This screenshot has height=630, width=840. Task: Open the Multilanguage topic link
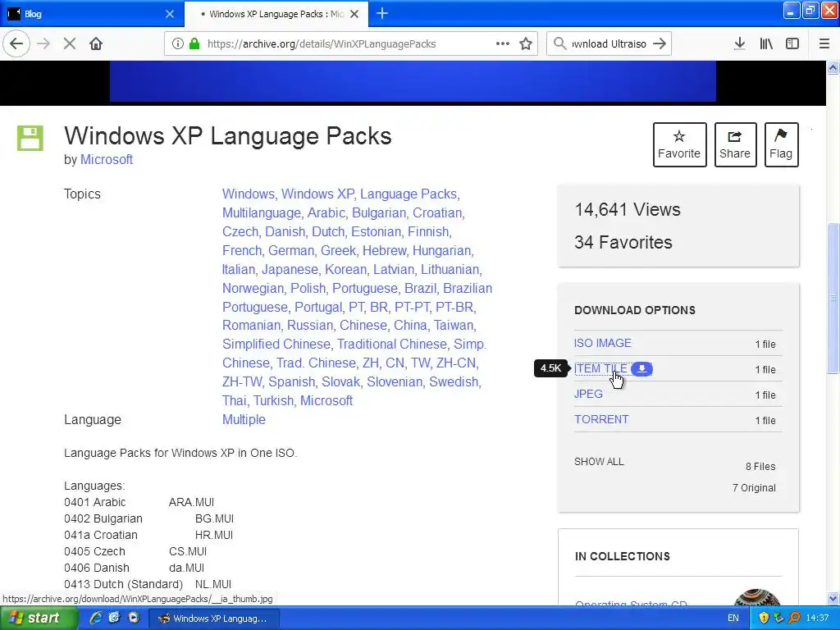(262, 212)
